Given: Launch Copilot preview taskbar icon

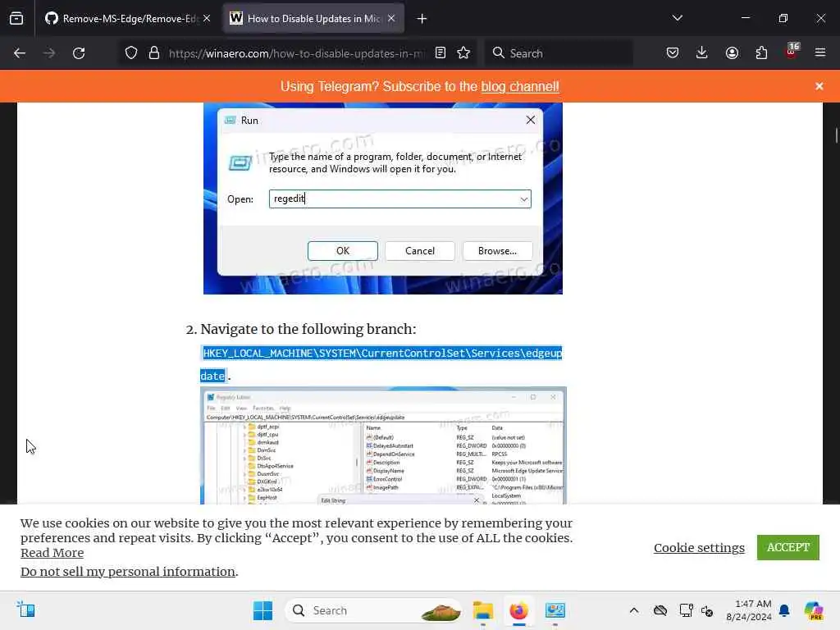Looking at the screenshot, I should tap(814, 610).
